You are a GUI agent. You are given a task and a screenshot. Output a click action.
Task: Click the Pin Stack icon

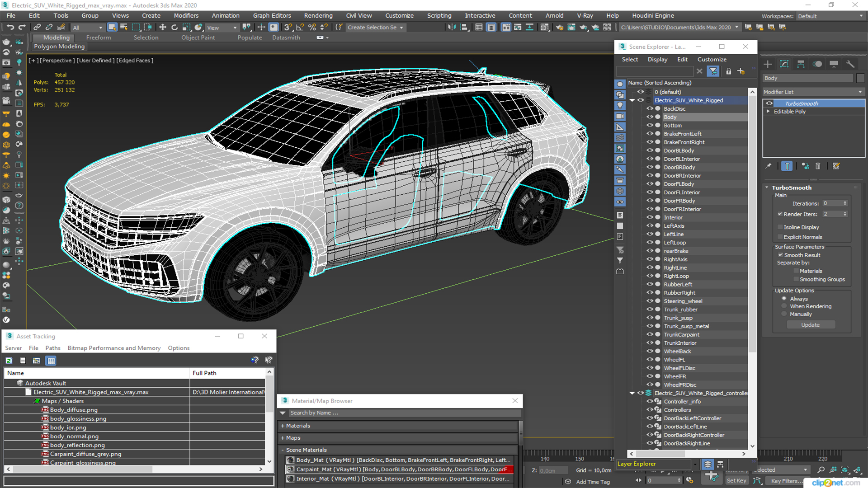tap(768, 166)
